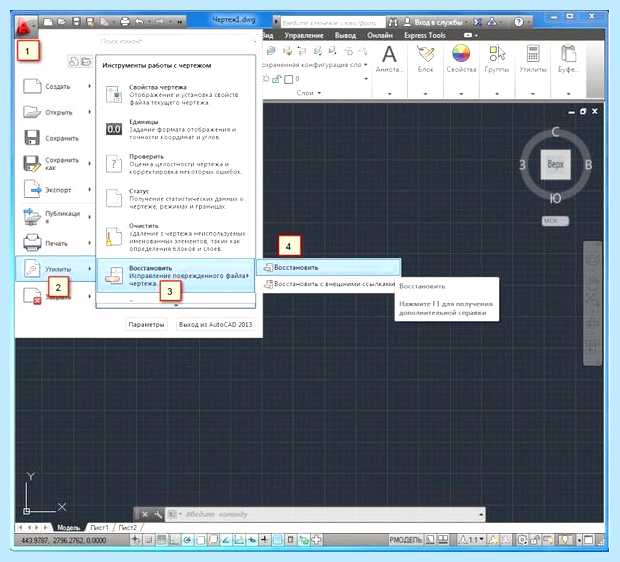Click Выход из AutoCAD 2013 button

point(215,324)
